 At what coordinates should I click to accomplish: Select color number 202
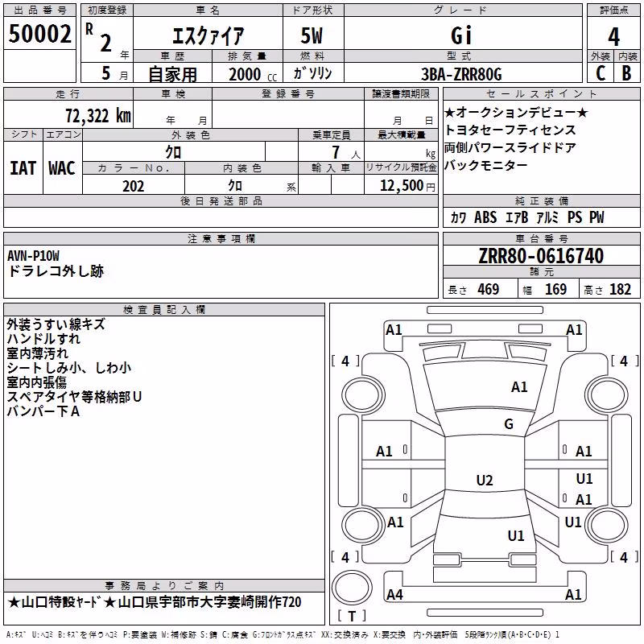(x=133, y=186)
